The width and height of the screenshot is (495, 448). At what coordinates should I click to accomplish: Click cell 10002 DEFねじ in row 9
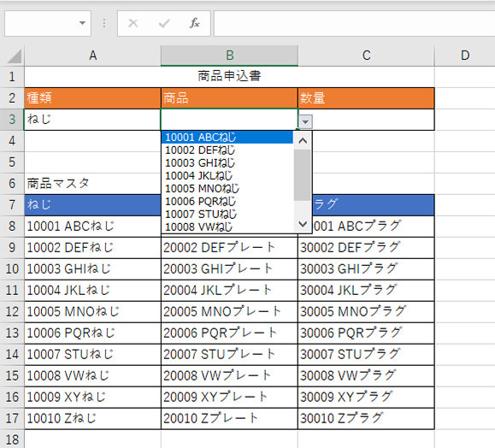tap(92, 248)
